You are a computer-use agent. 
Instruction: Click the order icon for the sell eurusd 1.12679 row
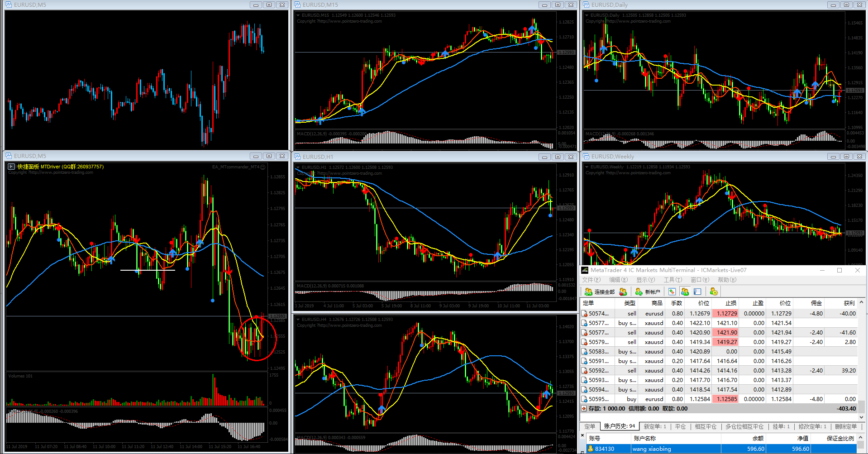[584, 313]
